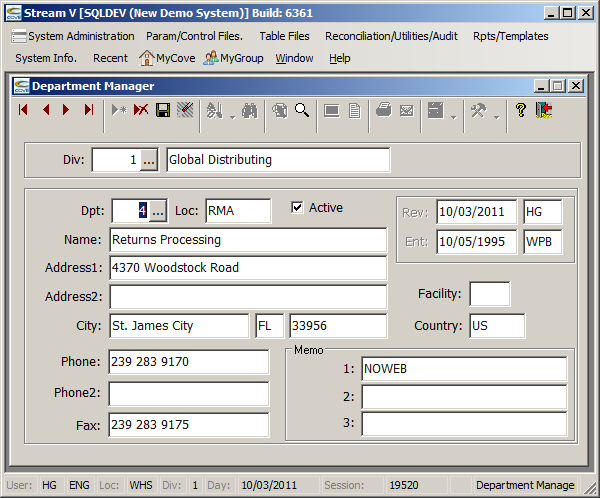Viewport: 600px width, 498px height.
Task: Click the Country field US
Action: pyautogui.click(x=497, y=326)
